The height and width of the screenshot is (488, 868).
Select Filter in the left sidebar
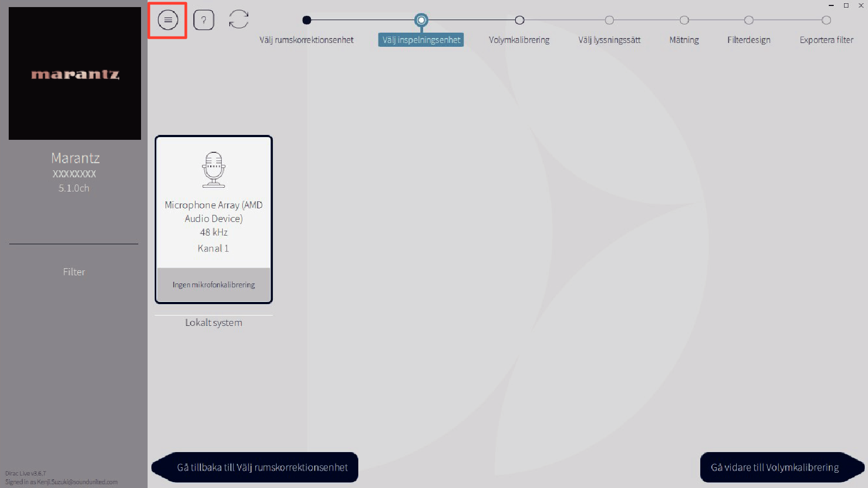[x=74, y=272]
